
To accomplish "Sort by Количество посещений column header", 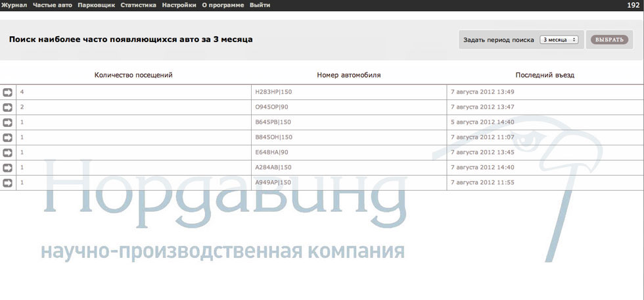I will coord(133,75).
